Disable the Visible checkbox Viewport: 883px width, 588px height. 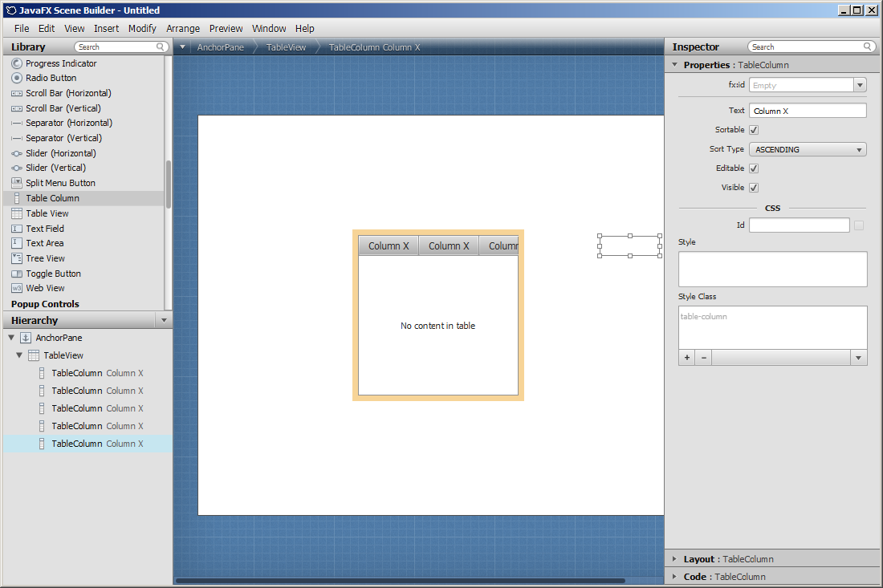point(754,188)
